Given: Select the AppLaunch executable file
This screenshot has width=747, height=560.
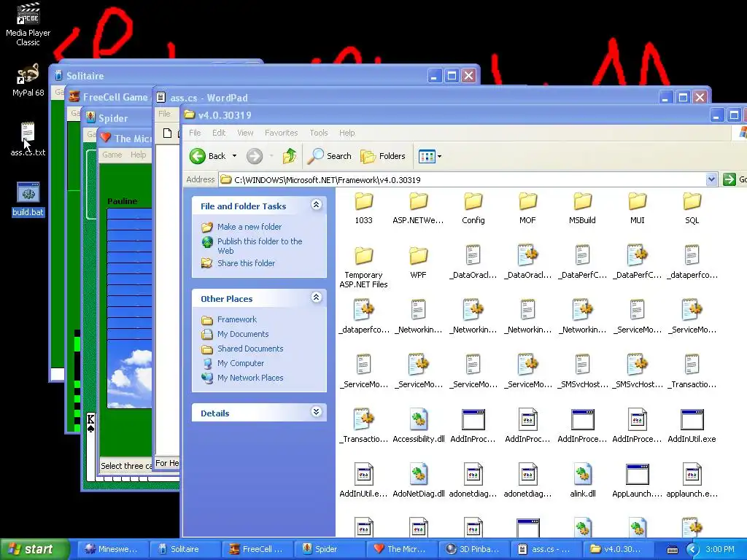Looking at the screenshot, I should tap(637, 481).
